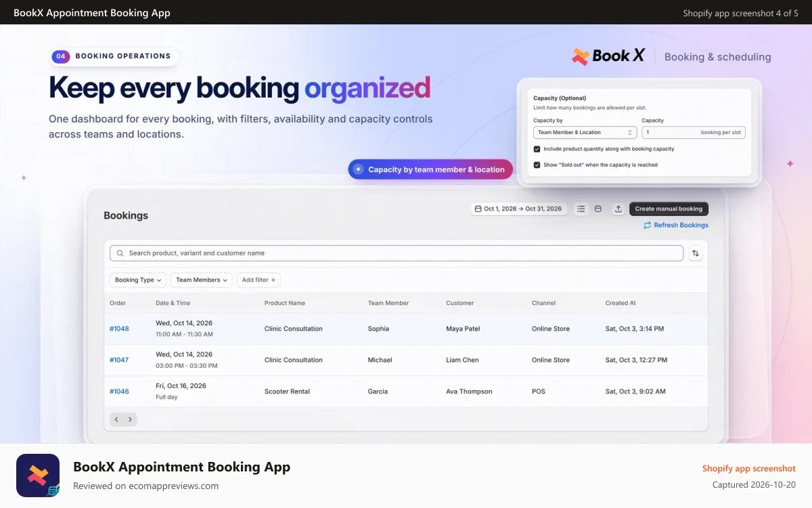Click team member Sophia cell
Screen dimensions: 812x508
[x=378, y=329]
